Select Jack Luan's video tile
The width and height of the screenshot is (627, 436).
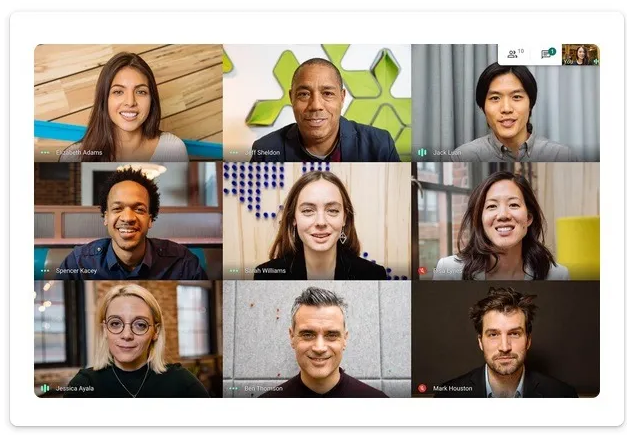[505, 102]
